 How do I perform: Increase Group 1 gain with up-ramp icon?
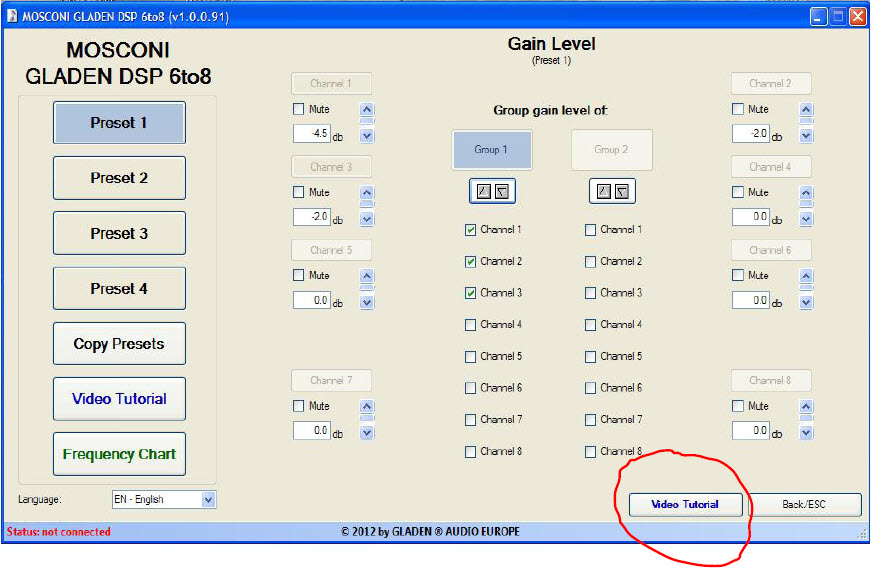484,192
